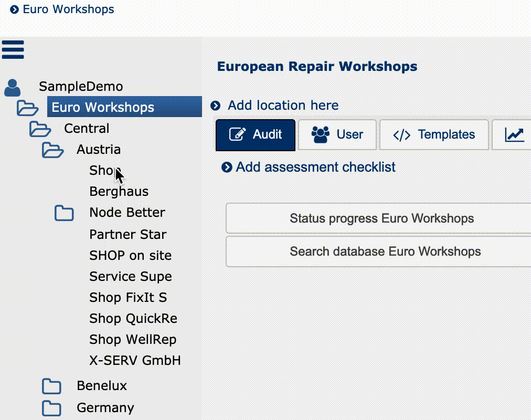Click Search database Euro Workshops button

[x=385, y=251]
